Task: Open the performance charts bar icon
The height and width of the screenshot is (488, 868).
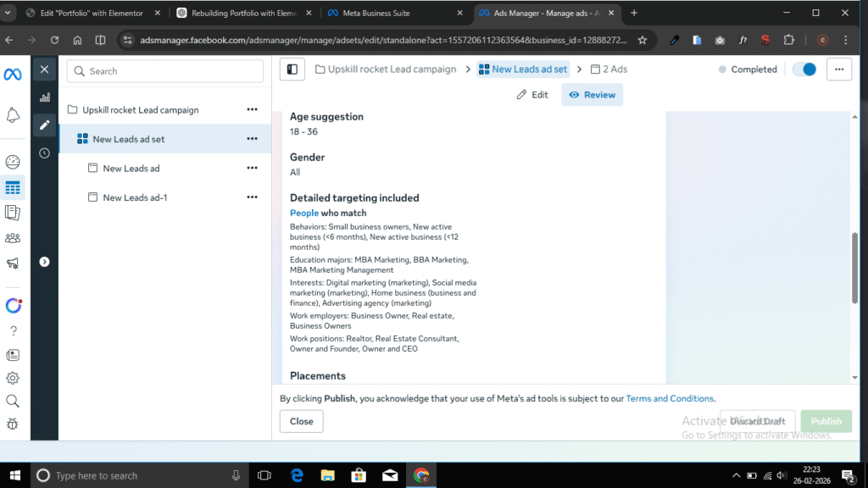Action: [44, 97]
